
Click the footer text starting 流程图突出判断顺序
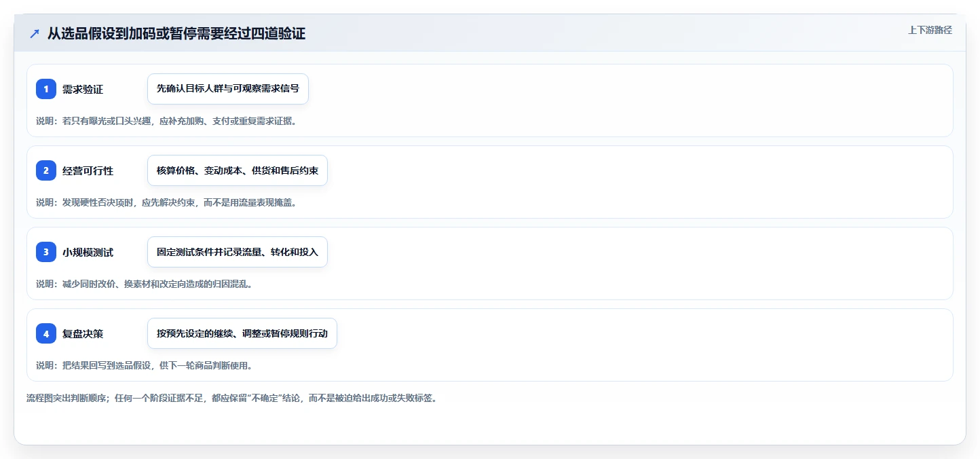coord(231,398)
